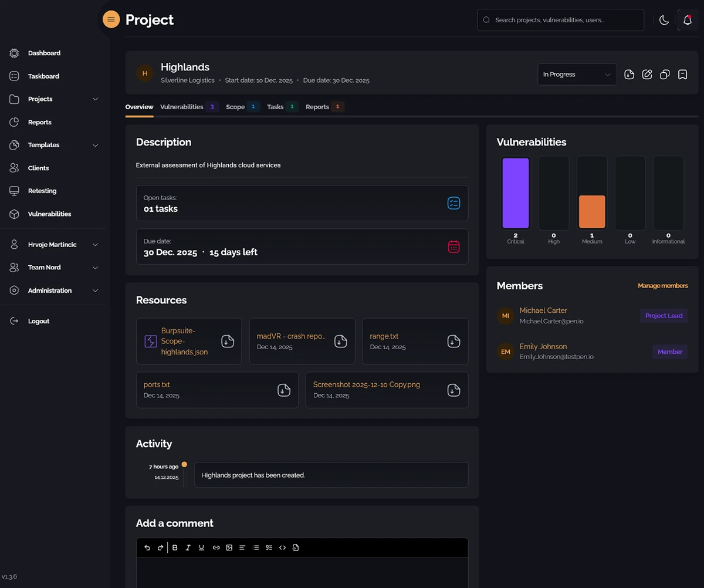Viewport: 704px width, 588px height.
Task: Toggle bold formatting in comment editor
Action: coord(175,548)
